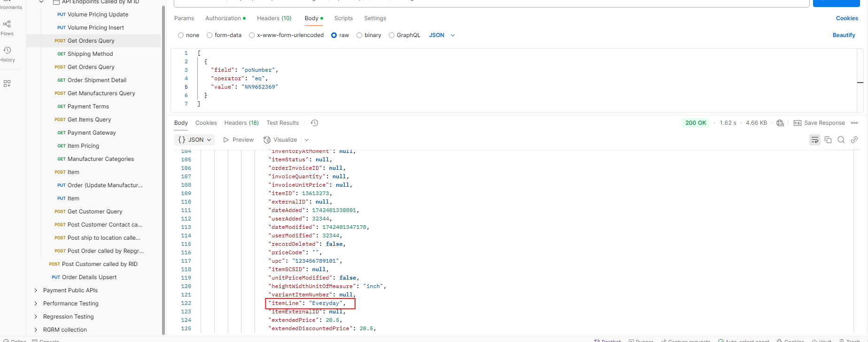This screenshot has height=342, width=868.
Task: Click the Visualize response button
Action: (x=280, y=140)
